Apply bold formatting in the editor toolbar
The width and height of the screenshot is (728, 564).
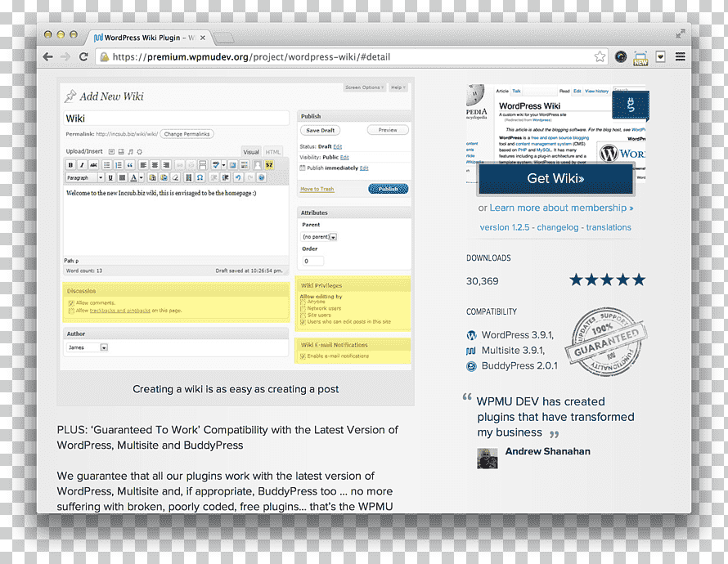(70, 165)
